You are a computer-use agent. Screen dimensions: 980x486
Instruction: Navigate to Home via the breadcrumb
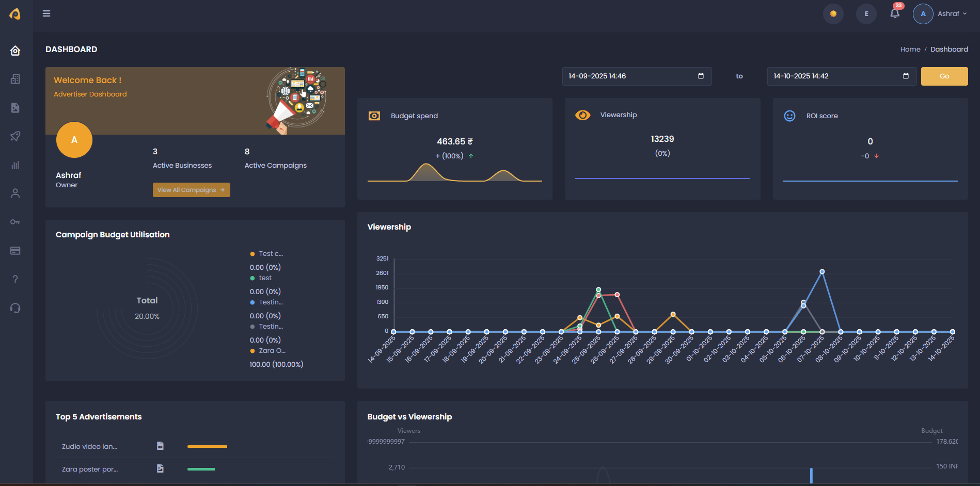[910, 49]
